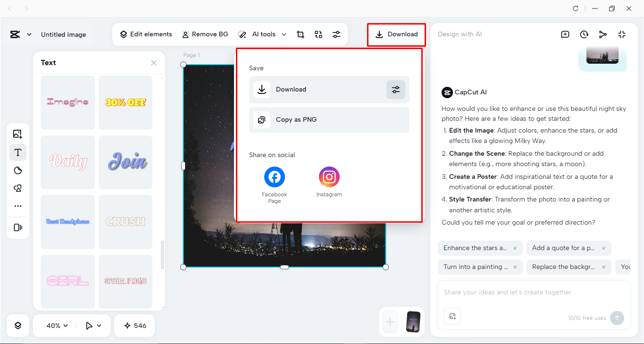This screenshot has height=344, width=644.
Task: Choose 'Turn into a painting ...' suggestion
Action: (480, 267)
